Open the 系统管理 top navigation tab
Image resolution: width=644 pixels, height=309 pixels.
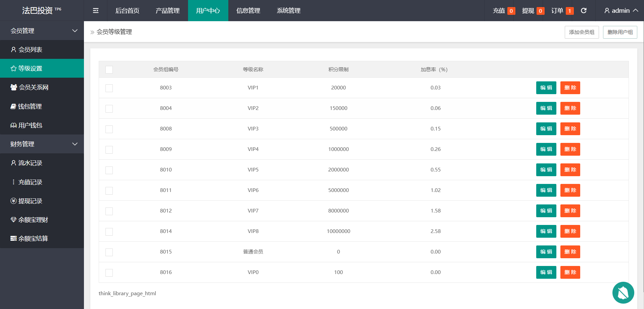click(288, 11)
